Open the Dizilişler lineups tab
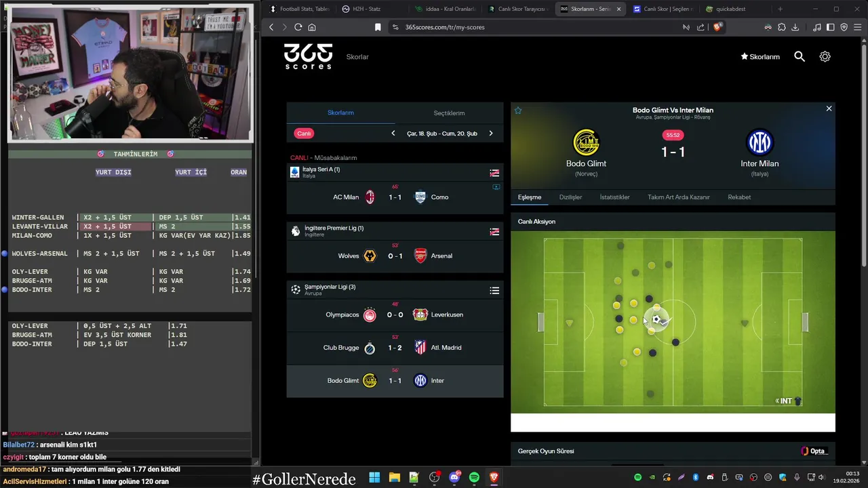Image resolution: width=868 pixels, height=488 pixels. (570, 197)
